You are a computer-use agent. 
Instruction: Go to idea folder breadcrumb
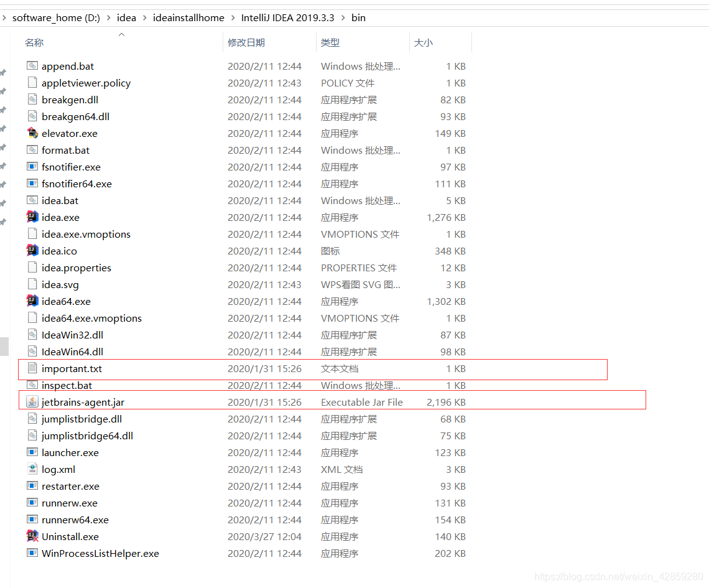(x=127, y=17)
